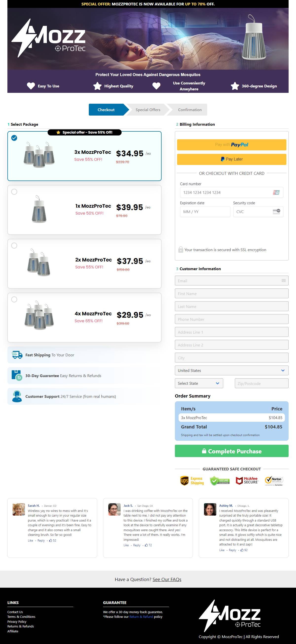Click the Norton Secured badge
The width and height of the screenshot is (296, 644).
pyautogui.click(x=274, y=481)
